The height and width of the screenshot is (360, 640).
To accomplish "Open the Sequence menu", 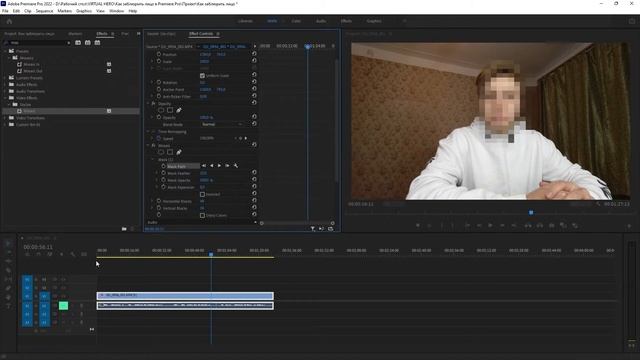I will [44, 11].
